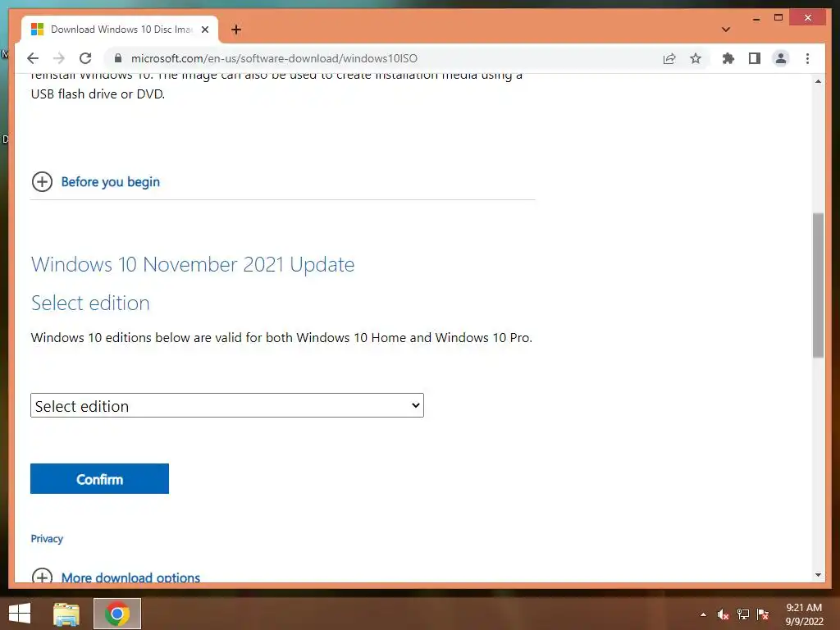Click the Chrome taskbar icon
The height and width of the screenshot is (630, 840).
click(x=117, y=614)
